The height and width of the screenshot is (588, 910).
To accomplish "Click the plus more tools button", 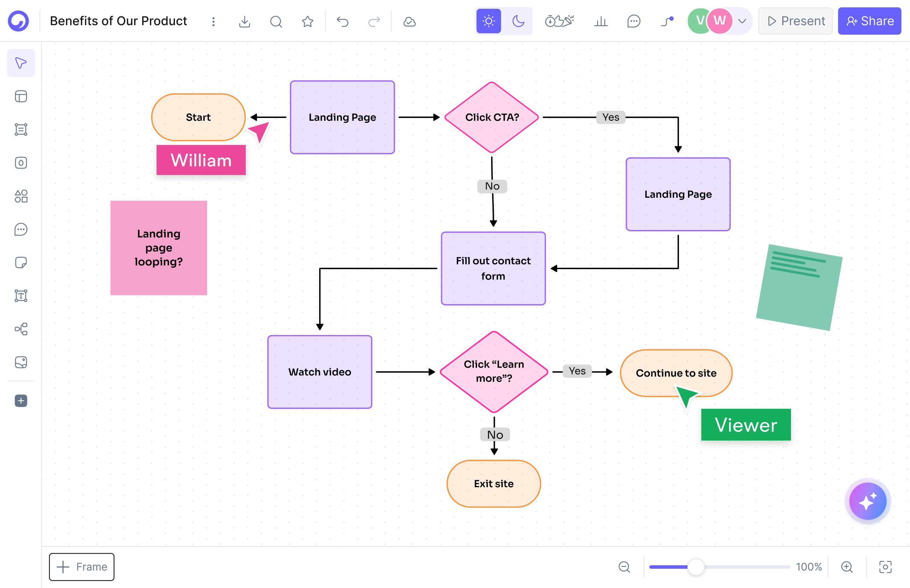I will point(21,401).
